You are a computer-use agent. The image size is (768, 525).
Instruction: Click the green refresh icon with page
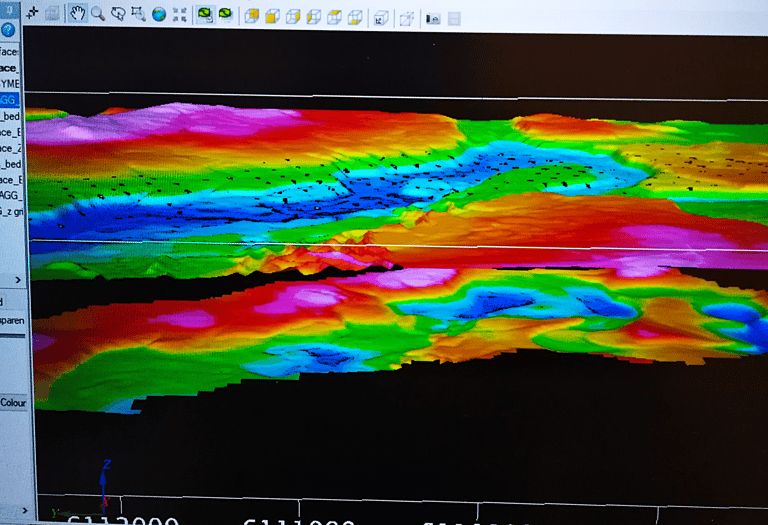click(x=205, y=15)
